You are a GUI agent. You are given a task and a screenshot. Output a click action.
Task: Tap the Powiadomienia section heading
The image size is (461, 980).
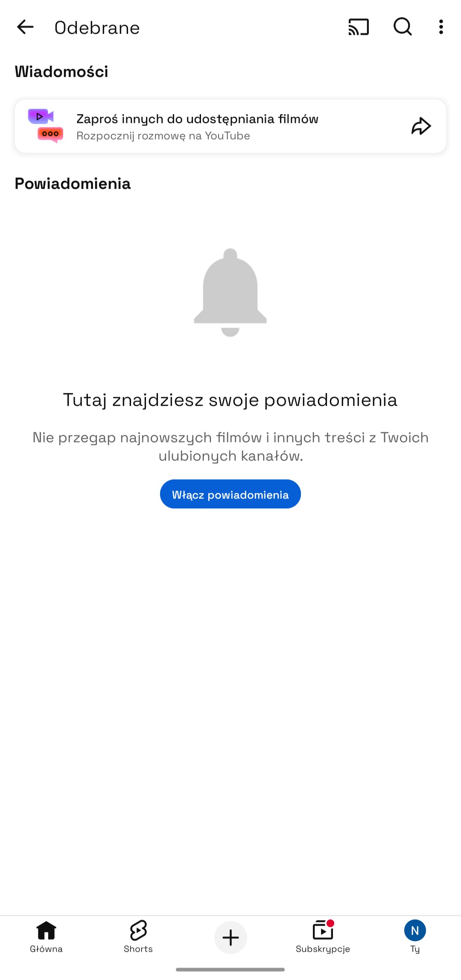coord(73,183)
